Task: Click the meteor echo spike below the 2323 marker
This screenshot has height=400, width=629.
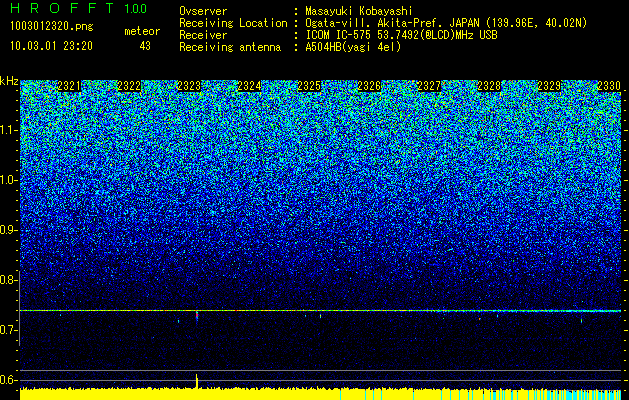Action: pos(197,315)
